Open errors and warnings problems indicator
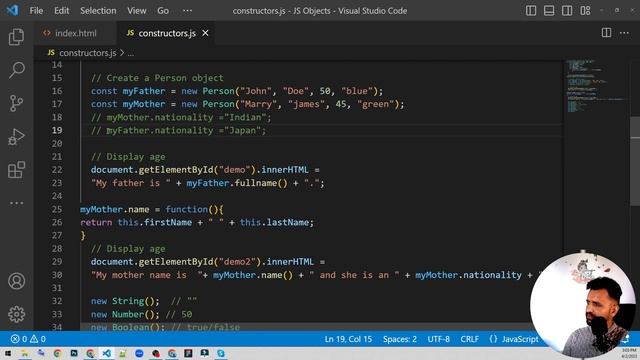The height and width of the screenshot is (360, 640). point(28,339)
